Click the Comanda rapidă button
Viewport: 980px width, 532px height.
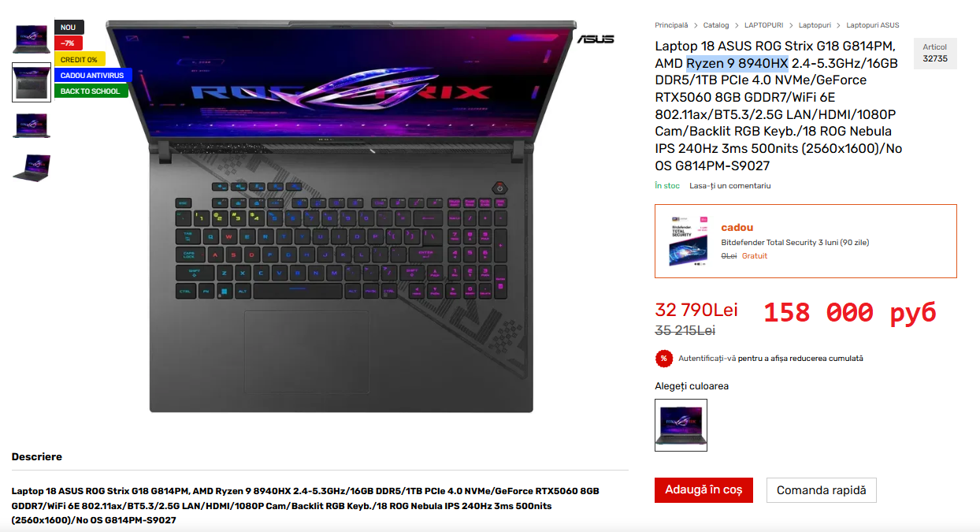(822, 489)
